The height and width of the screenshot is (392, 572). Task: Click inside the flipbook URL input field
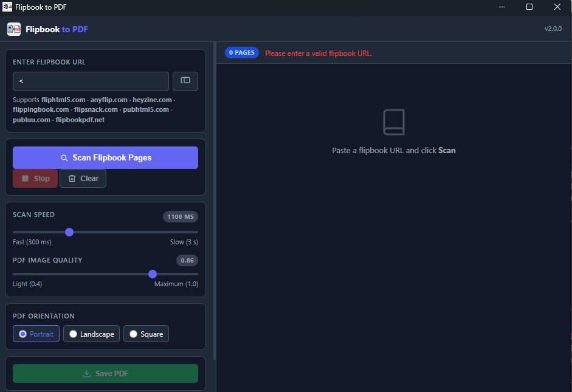(91, 81)
